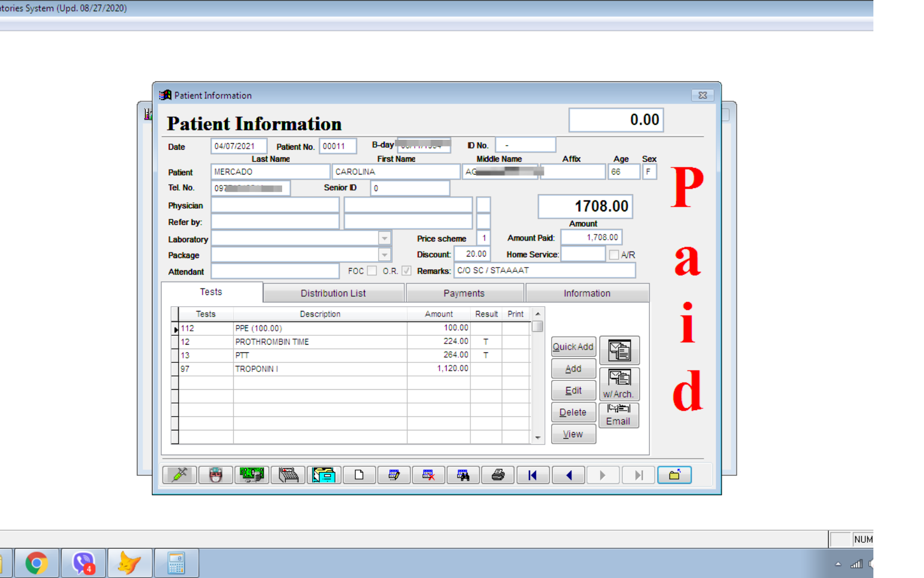Click the Add test button

pyautogui.click(x=573, y=369)
